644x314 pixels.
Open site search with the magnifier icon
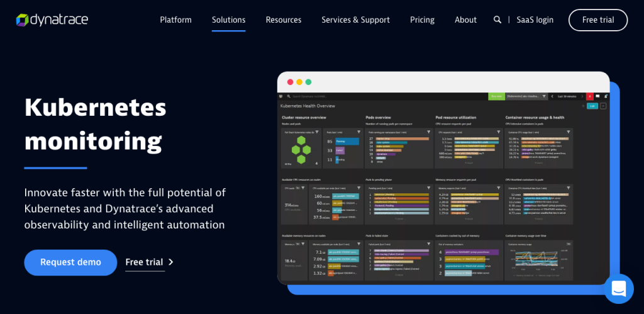pyautogui.click(x=497, y=20)
